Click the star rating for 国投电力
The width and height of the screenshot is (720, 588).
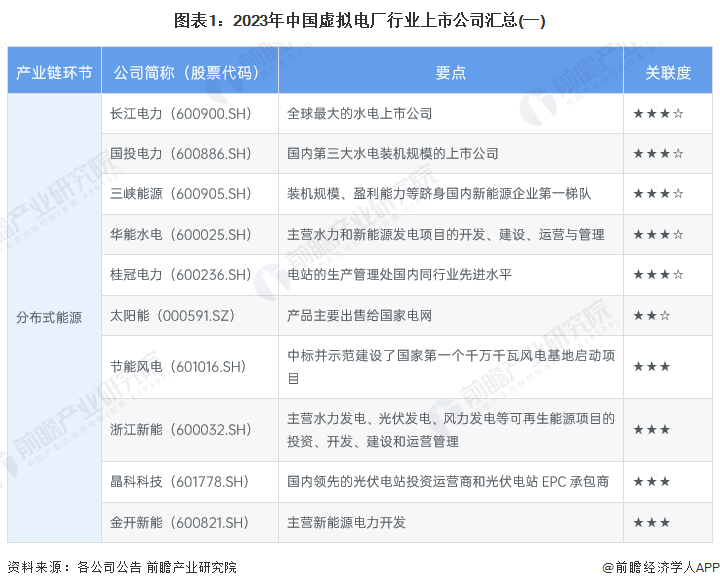(x=658, y=153)
